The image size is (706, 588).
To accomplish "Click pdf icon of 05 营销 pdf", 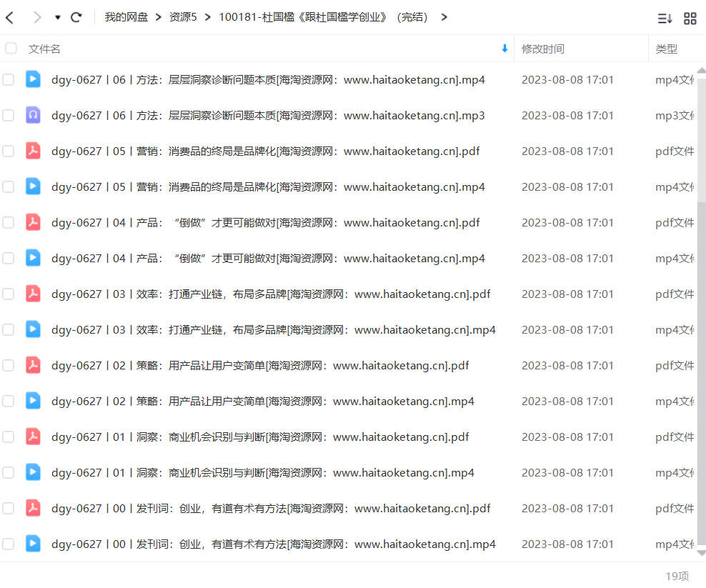I will [33, 150].
